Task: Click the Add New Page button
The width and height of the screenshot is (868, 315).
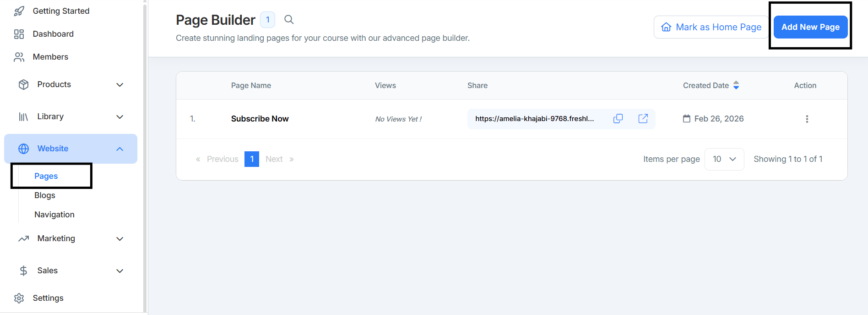Action: pos(810,27)
